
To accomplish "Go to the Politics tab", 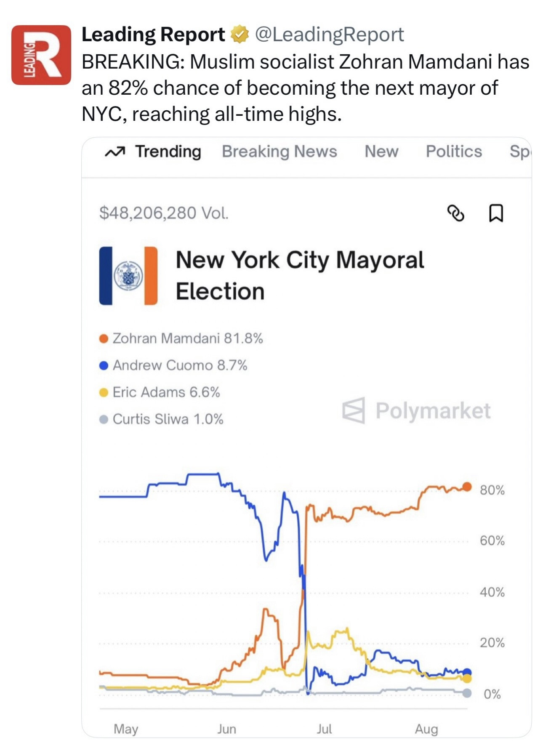I will click(x=454, y=152).
